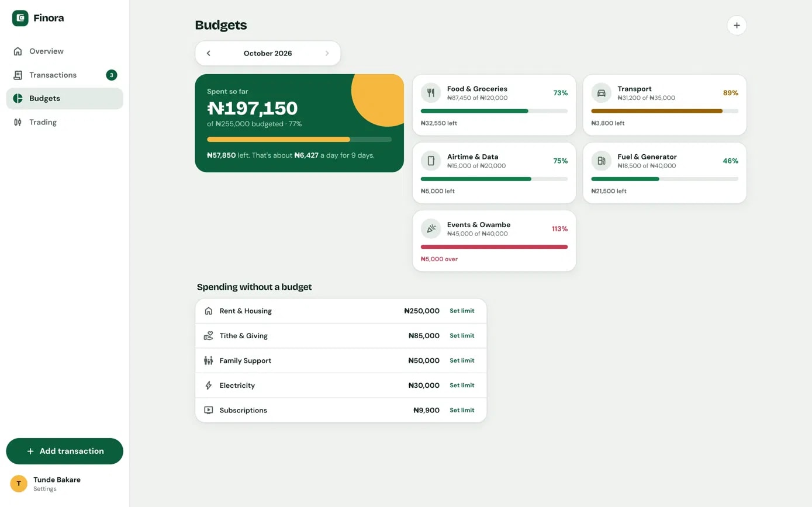This screenshot has height=507, width=812.
Task: Click the Food & Groceries progress bar
Action: click(494, 111)
